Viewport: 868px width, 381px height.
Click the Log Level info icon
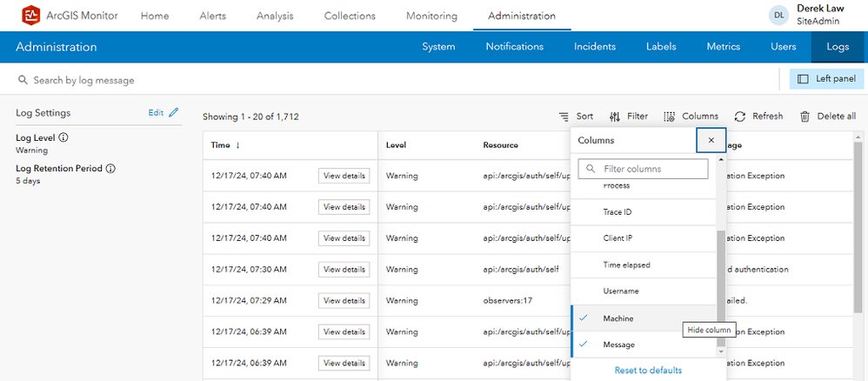coord(63,137)
